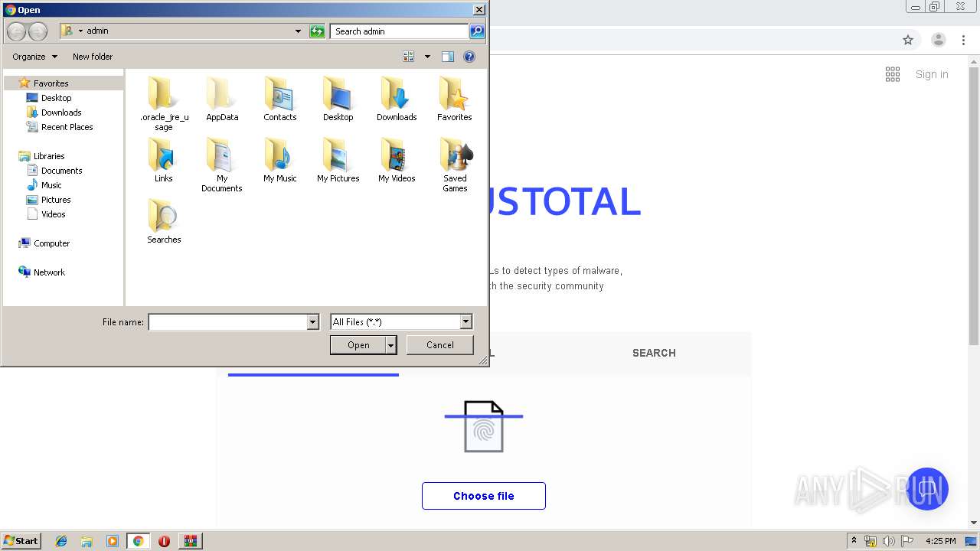
Task: Select the My Documents folder
Action: click(222, 165)
